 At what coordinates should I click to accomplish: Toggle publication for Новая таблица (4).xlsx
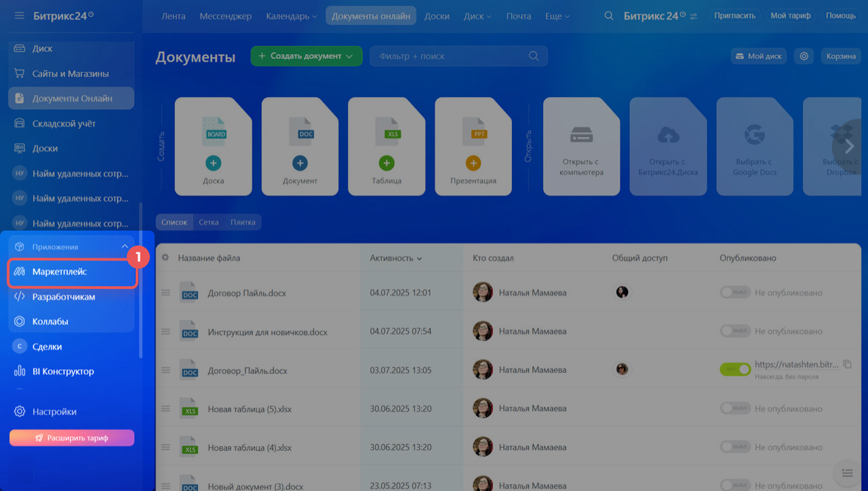pyautogui.click(x=735, y=447)
